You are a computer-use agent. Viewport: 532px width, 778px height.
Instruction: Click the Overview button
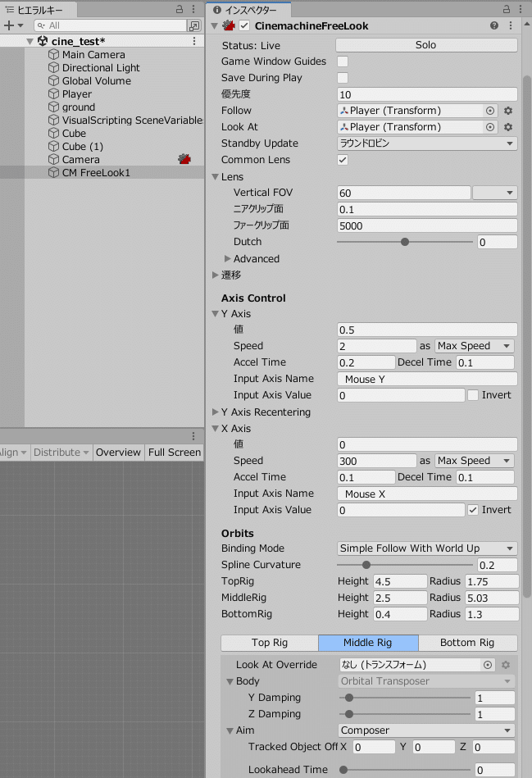click(x=118, y=453)
